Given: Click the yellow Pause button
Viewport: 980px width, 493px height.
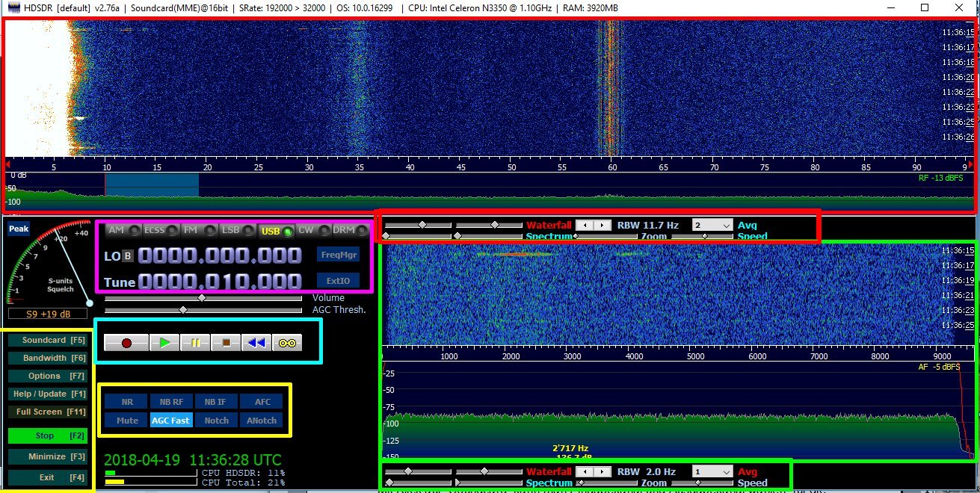Looking at the screenshot, I should point(195,343).
